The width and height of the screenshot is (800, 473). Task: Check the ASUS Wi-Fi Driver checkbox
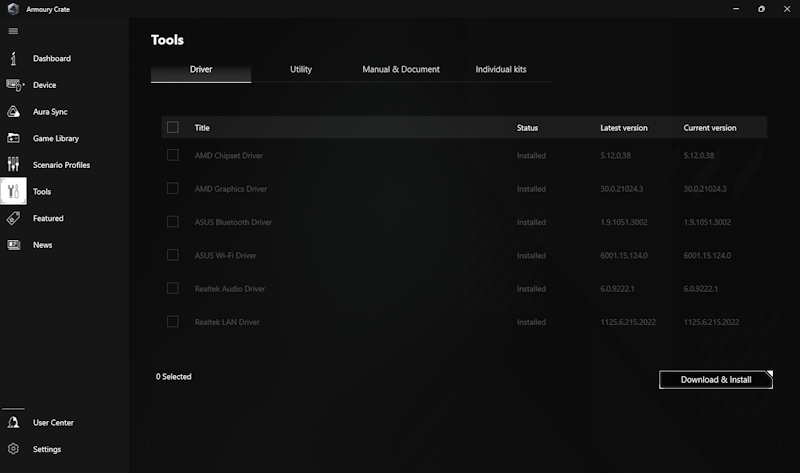[173, 255]
